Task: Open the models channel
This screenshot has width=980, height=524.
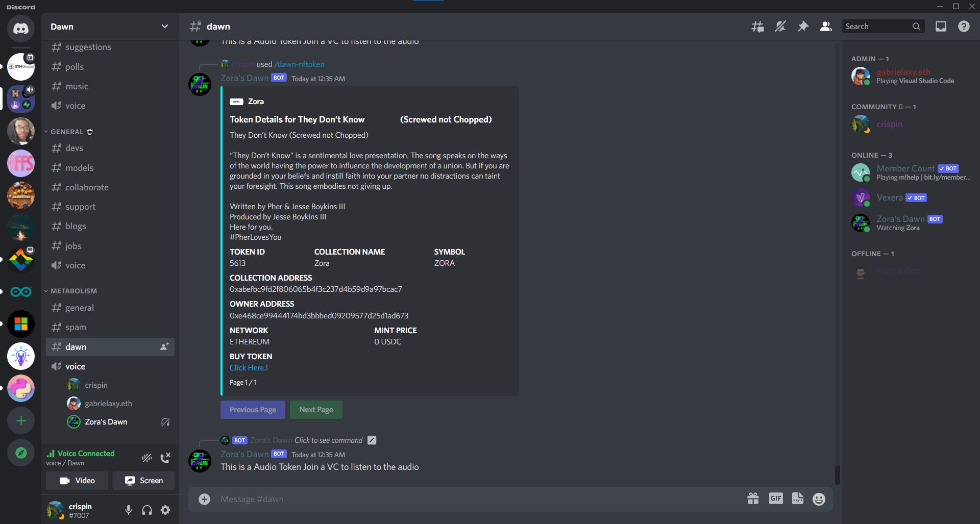Action: (110, 168)
